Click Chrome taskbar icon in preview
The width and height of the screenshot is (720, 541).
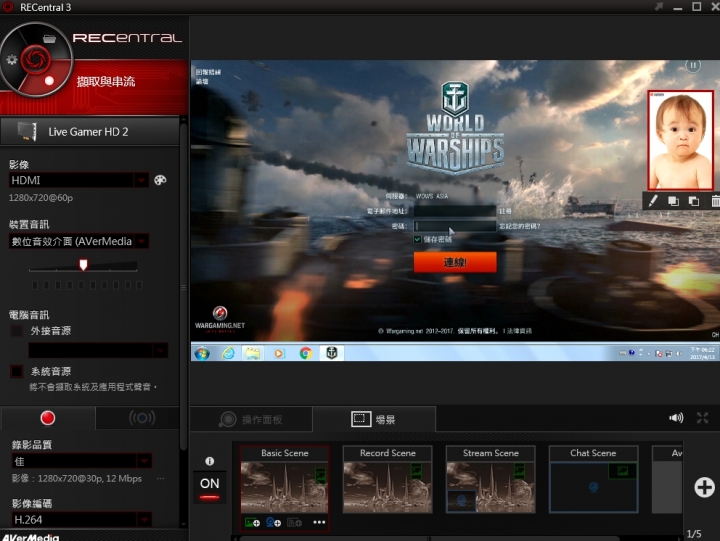click(305, 353)
